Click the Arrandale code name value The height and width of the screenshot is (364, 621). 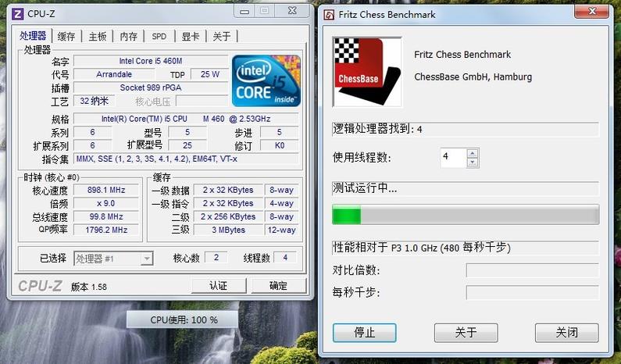coord(114,74)
